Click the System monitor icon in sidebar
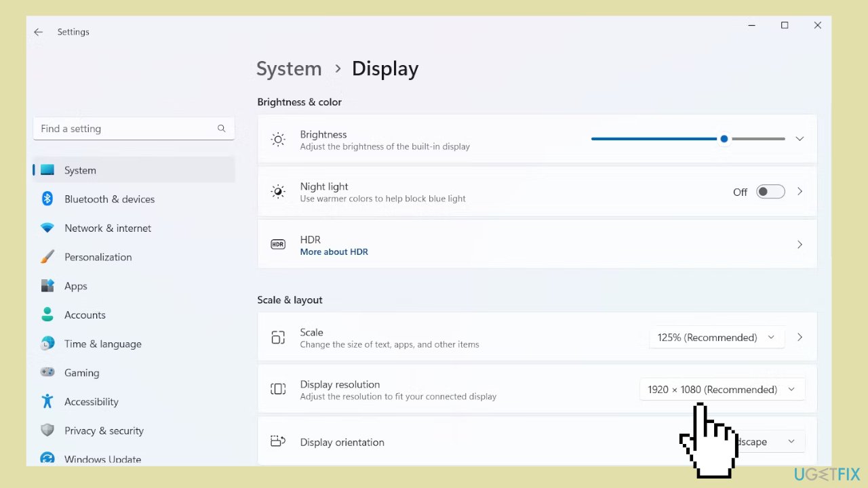The height and width of the screenshot is (488, 868). pos(47,170)
